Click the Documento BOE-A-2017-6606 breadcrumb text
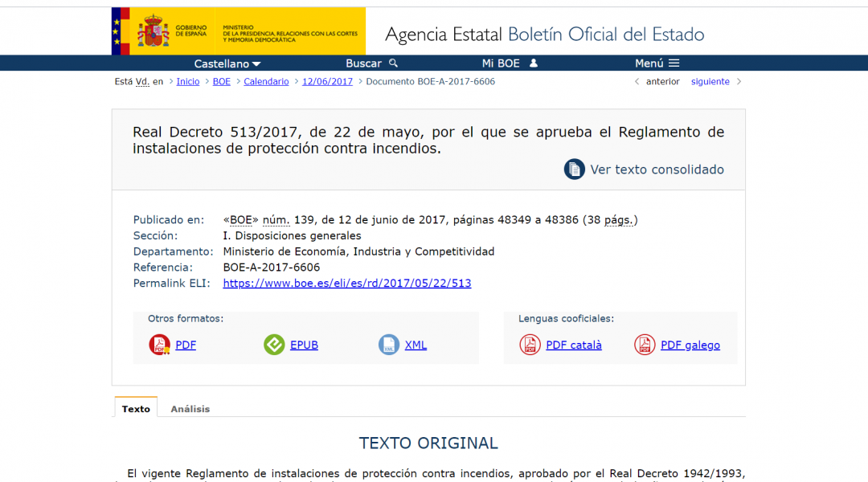868x482 pixels. click(430, 81)
